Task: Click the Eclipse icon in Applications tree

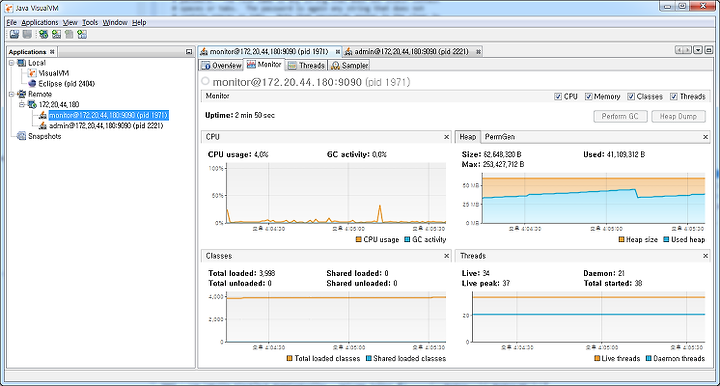Action: coord(32,84)
